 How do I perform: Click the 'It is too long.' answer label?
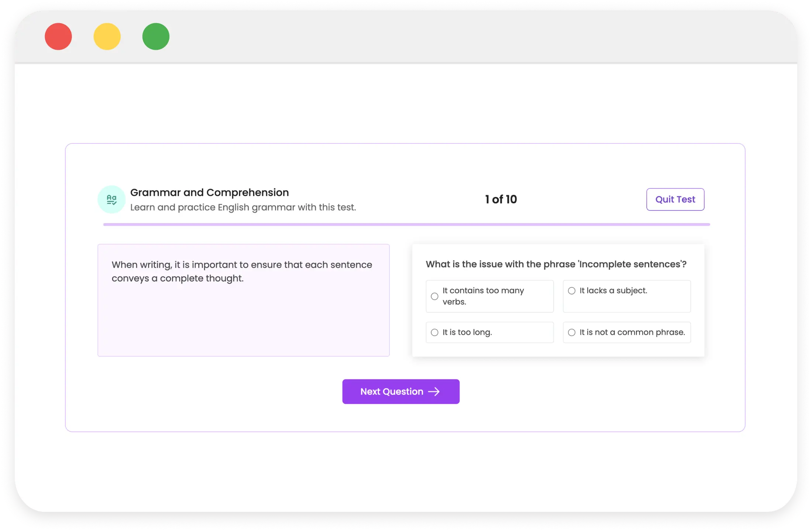pos(467,333)
